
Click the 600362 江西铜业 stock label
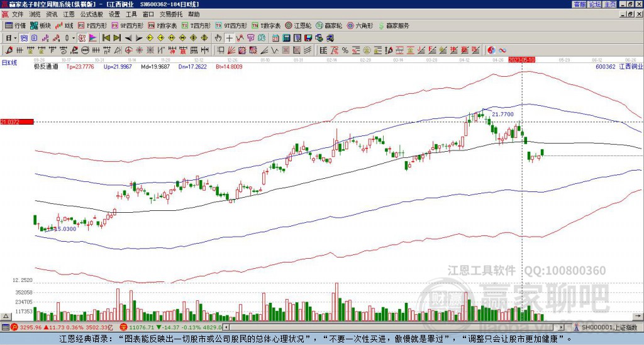point(619,66)
